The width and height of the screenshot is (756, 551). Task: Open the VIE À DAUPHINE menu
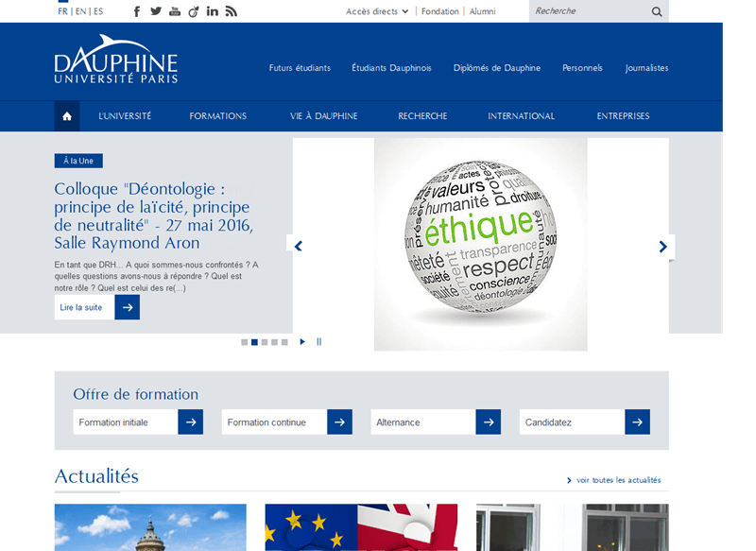pyautogui.click(x=324, y=116)
